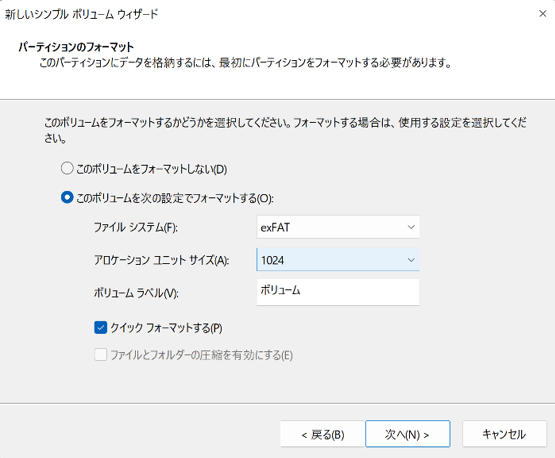
Task: Close the New Simple Volume Wizard window
Action: coord(542,14)
